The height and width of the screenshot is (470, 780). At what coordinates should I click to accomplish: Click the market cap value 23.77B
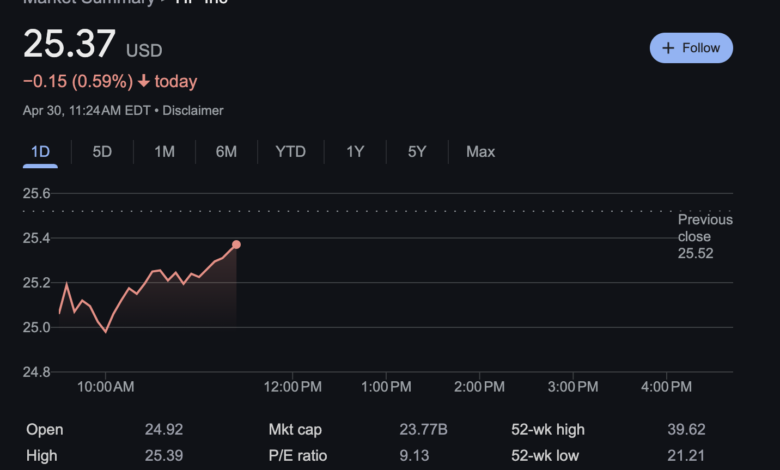tap(423, 429)
